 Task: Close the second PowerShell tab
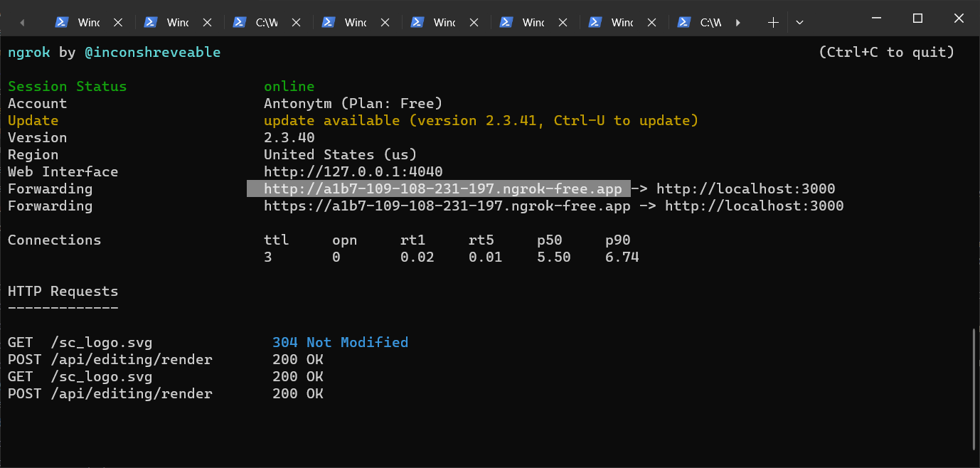tap(207, 23)
